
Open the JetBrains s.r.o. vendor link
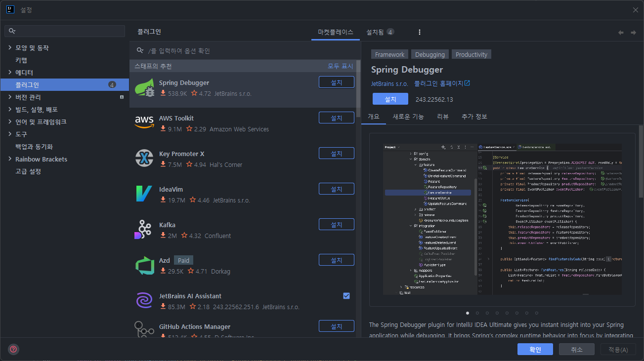(389, 83)
